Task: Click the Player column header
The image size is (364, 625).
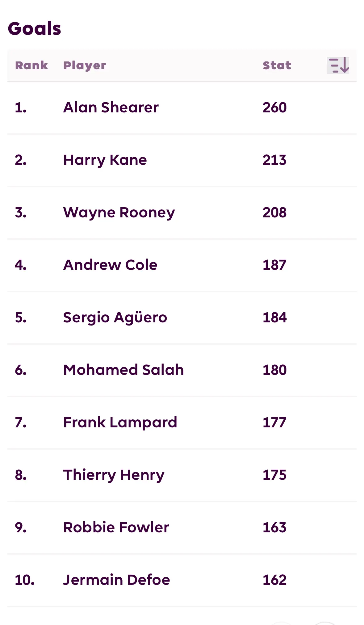Action: [x=85, y=65]
